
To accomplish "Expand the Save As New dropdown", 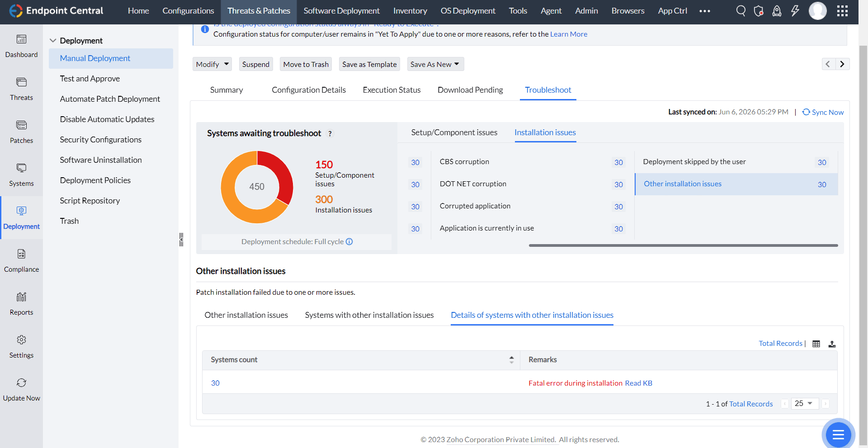I will [x=435, y=64].
